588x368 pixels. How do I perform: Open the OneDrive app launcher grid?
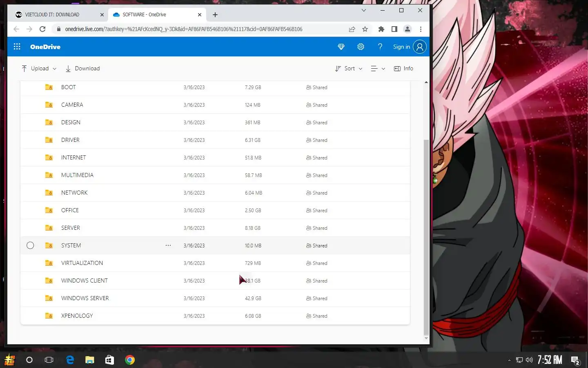click(17, 47)
